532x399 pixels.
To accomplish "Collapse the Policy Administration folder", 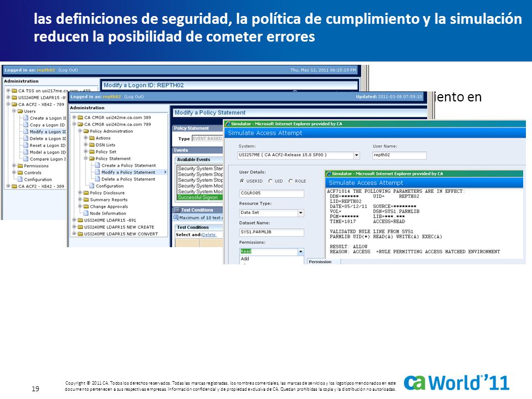I will 80,131.
